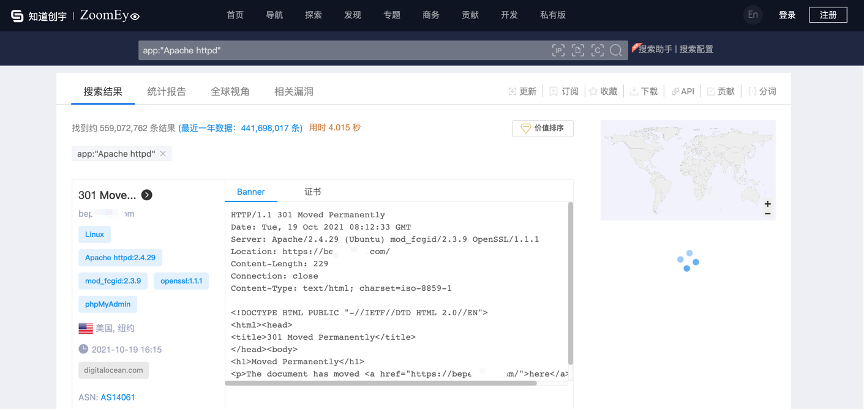Screen dimensions: 864x410
Task: Click the digitalocean.com tag
Action: [x=114, y=370]
